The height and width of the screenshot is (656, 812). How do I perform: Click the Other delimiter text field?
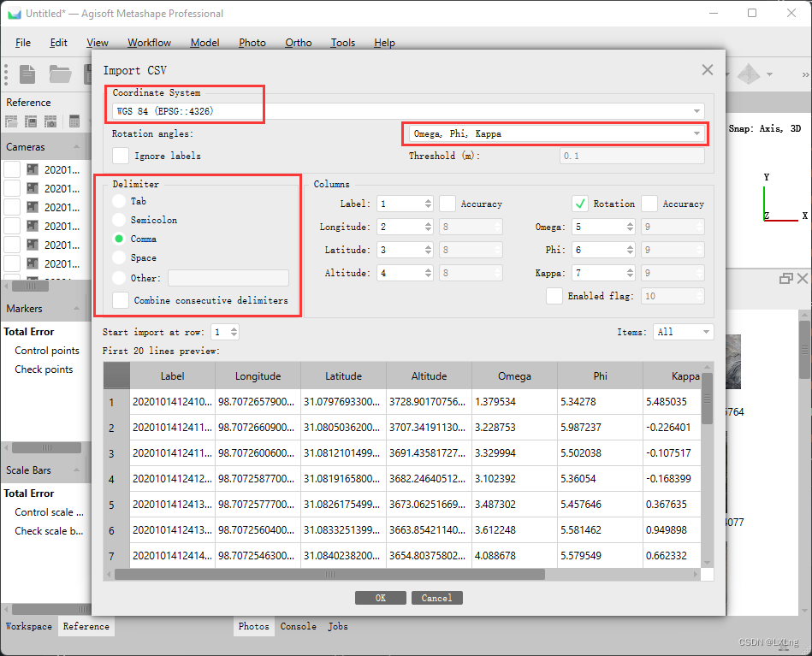pyautogui.click(x=228, y=278)
